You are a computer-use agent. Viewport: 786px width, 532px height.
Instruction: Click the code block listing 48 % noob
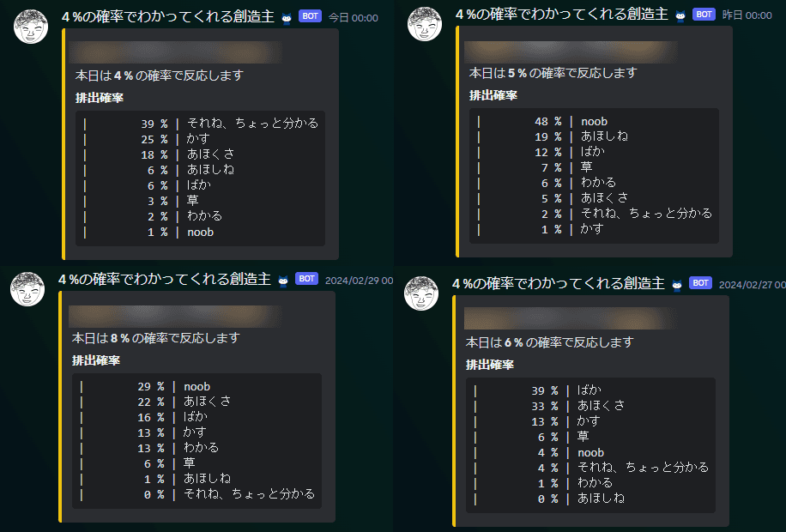[x=598, y=175]
